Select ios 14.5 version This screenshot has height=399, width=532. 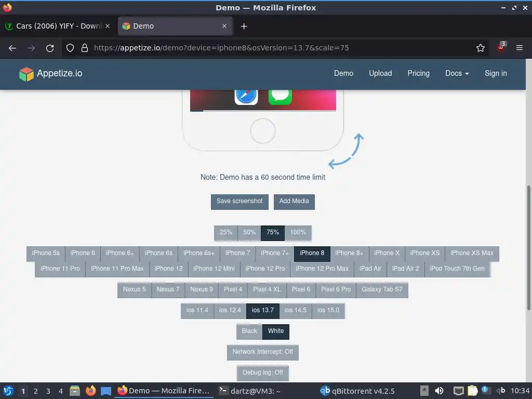295,311
